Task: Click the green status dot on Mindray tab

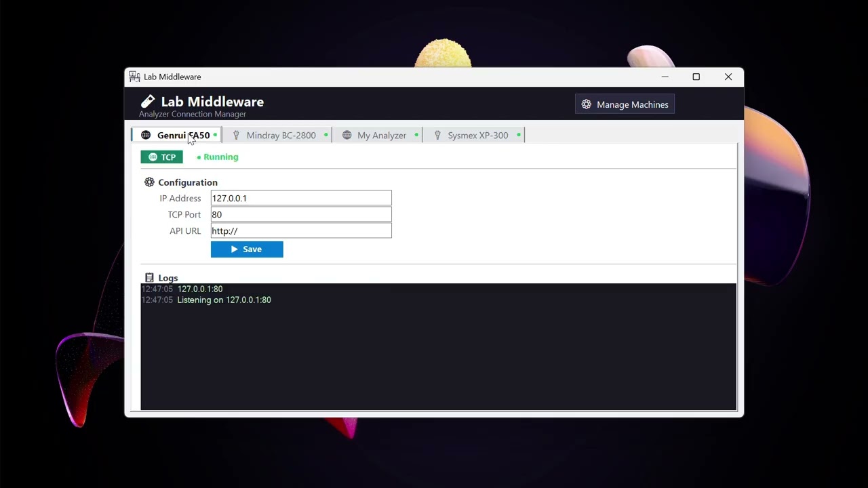Action: 325,136
